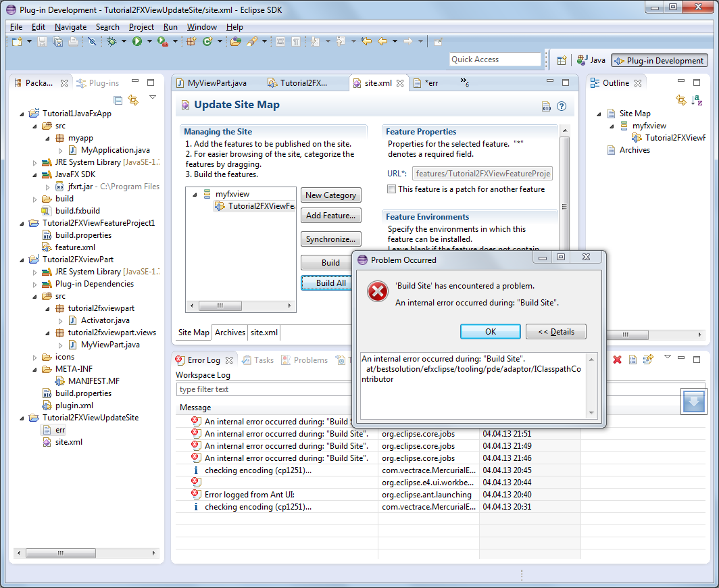Open the Navigate menu
The image size is (719, 588).
coord(70,27)
